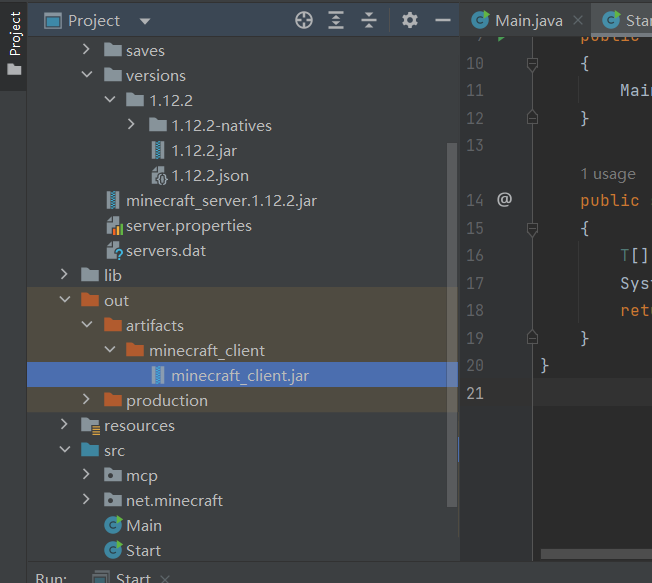This screenshot has width=652, height=583.
Task: Expand the saves folder
Action: click(86, 49)
